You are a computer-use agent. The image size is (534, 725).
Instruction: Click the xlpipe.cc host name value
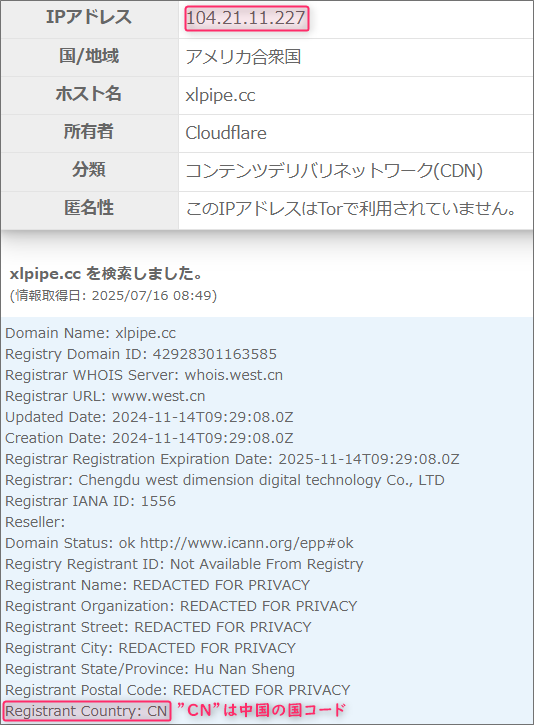(220, 95)
